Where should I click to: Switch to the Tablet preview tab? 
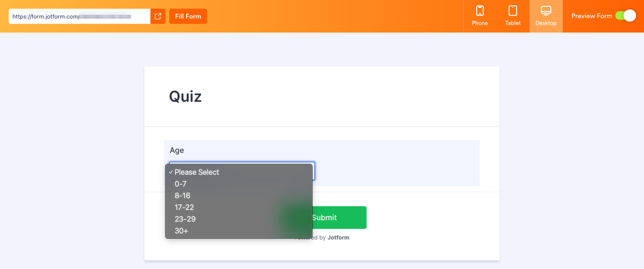coord(512,16)
